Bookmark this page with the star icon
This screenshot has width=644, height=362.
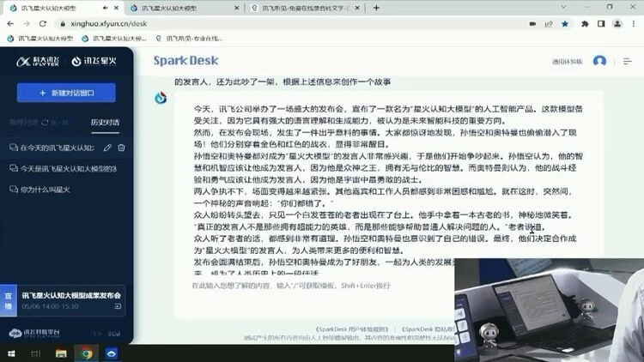click(x=564, y=24)
